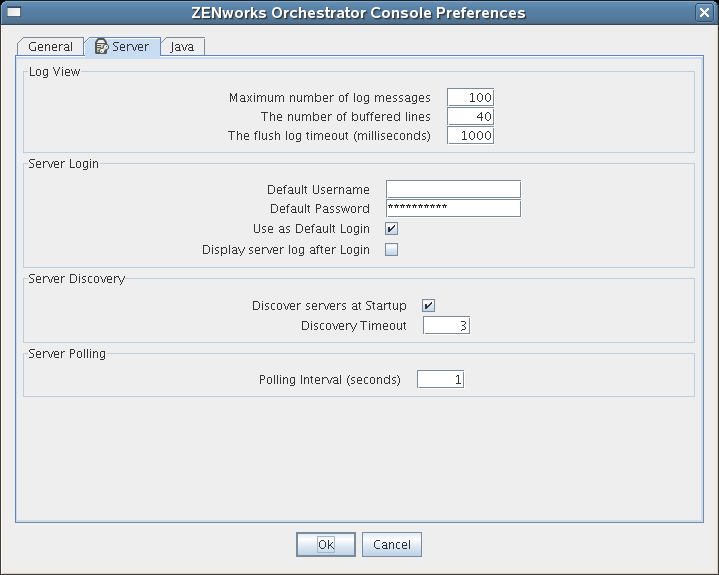Open the Java tab
Image resolution: width=719 pixels, height=575 pixels.
tap(182, 47)
